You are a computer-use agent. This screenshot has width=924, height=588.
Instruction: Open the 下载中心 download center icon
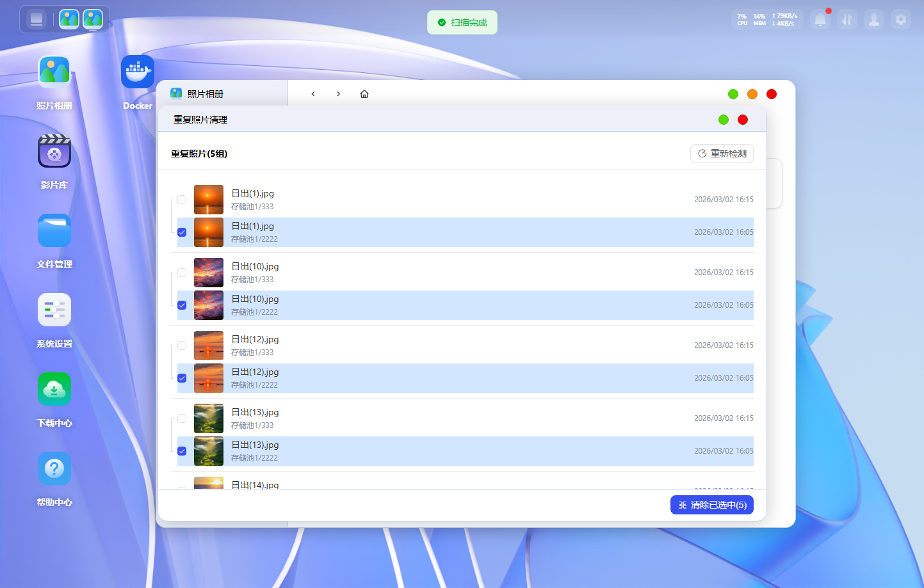pos(54,390)
